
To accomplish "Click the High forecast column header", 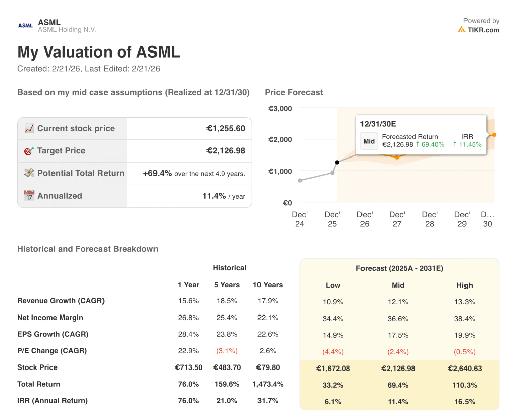I will click(464, 285).
